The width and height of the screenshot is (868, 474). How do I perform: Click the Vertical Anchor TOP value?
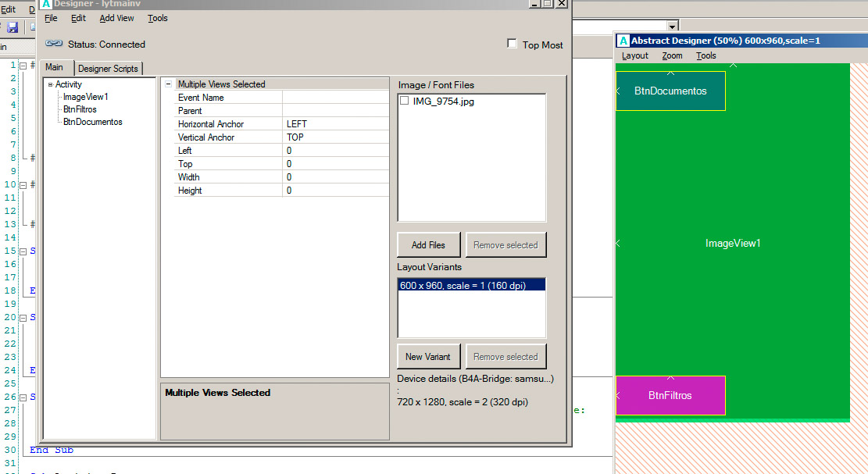click(x=335, y=137)
